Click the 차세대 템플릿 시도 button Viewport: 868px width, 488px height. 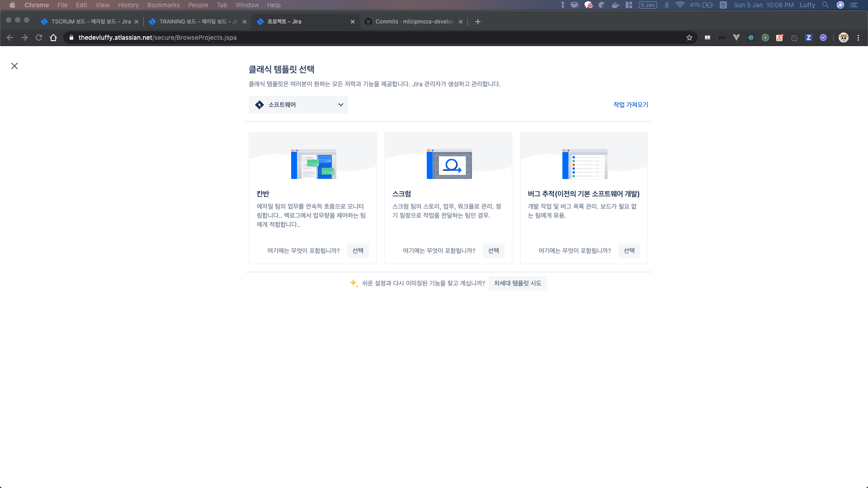coord(517,283)
